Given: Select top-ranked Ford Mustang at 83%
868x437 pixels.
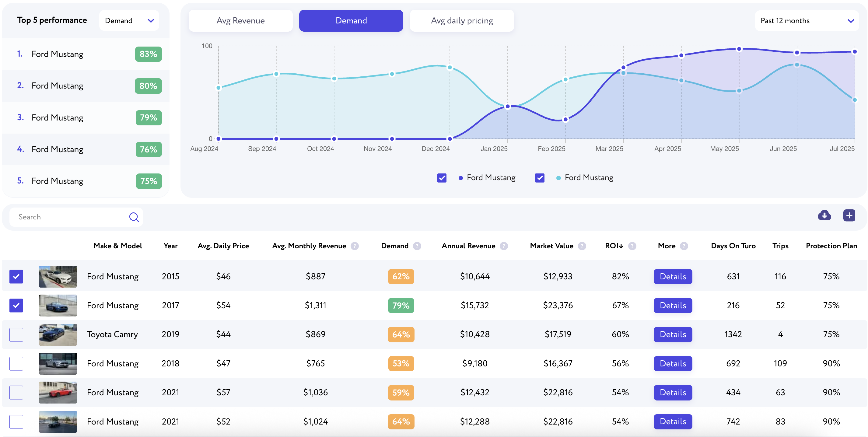Looking at the screenshot, I should coord(86,54).
